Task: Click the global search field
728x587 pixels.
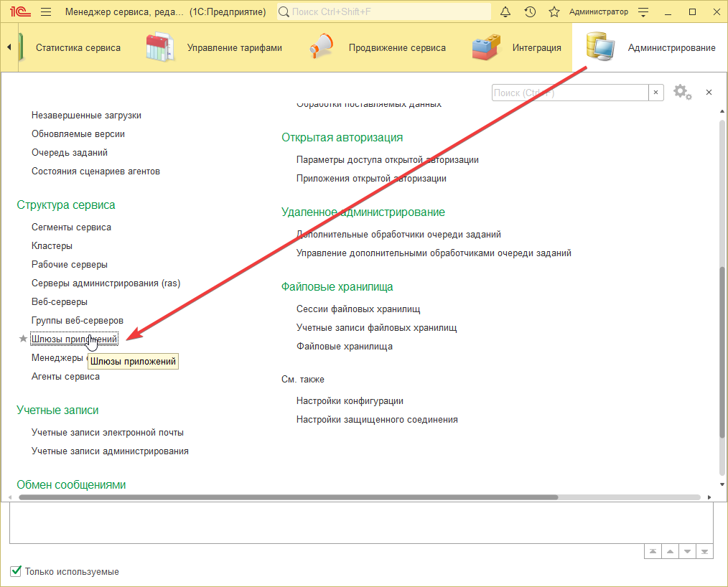Action: 384,12
